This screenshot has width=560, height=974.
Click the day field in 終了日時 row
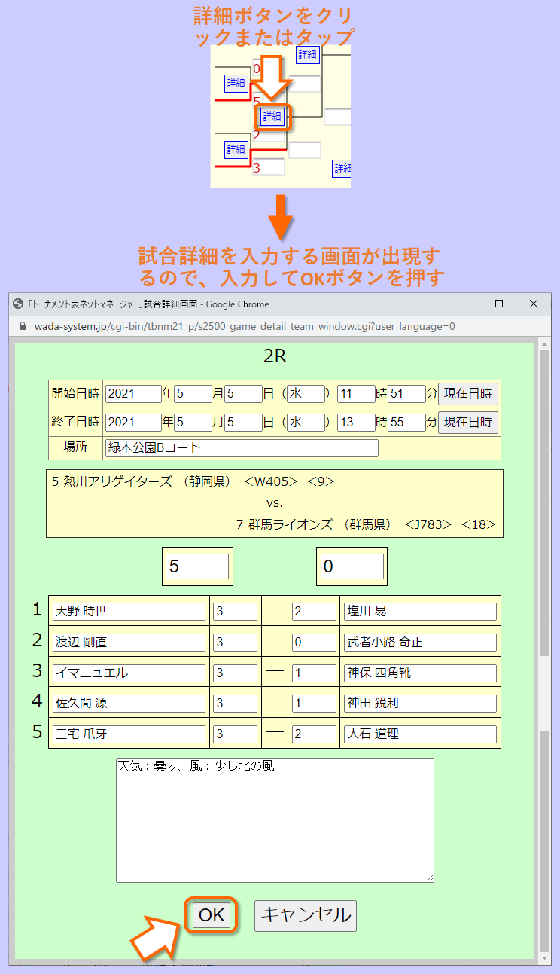[x=243, y=422]
